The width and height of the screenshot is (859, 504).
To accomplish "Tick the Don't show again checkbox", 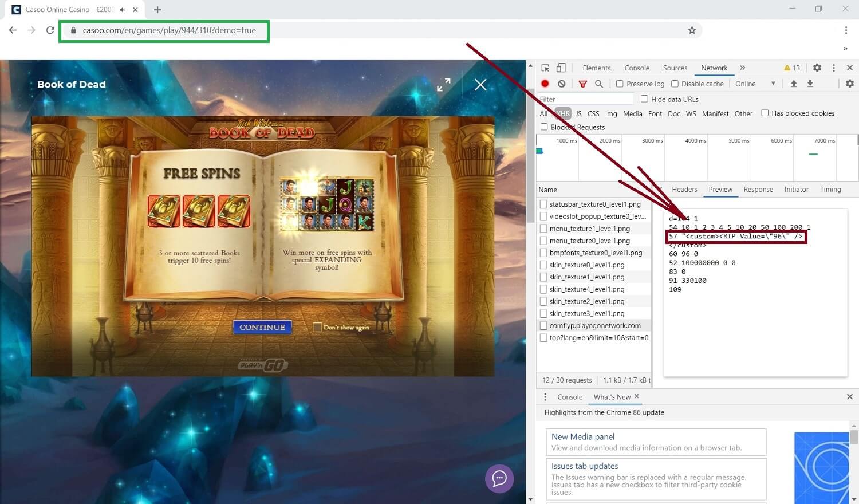I will 317,327.
